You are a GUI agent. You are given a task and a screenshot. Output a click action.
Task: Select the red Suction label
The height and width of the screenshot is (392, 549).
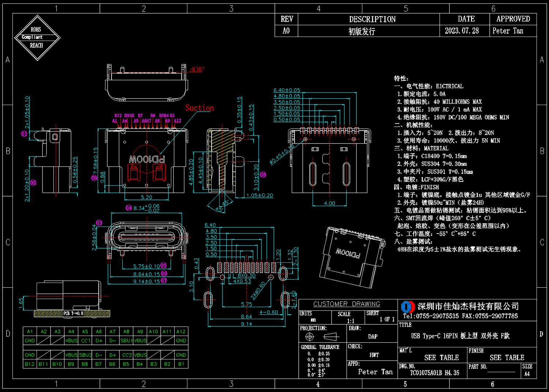(199, 108)
